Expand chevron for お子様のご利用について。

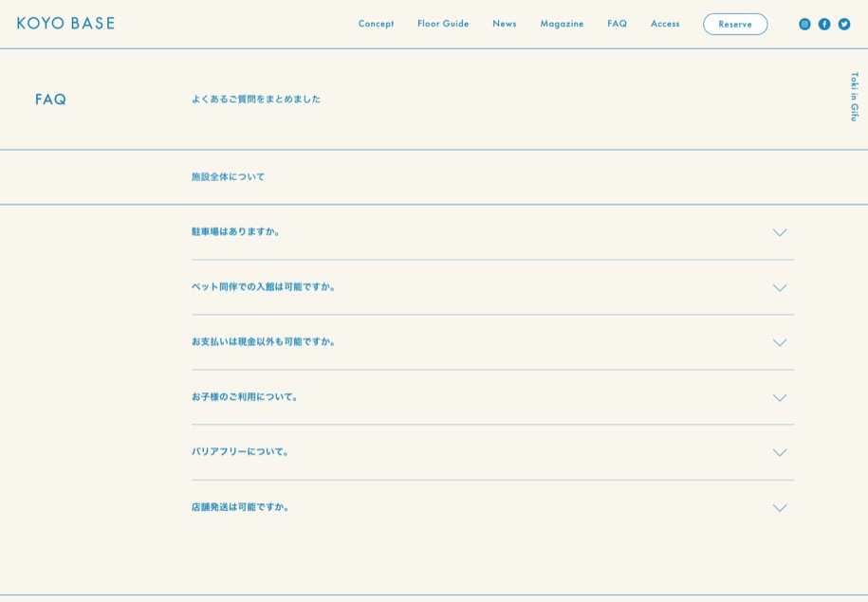click(780, 398)
